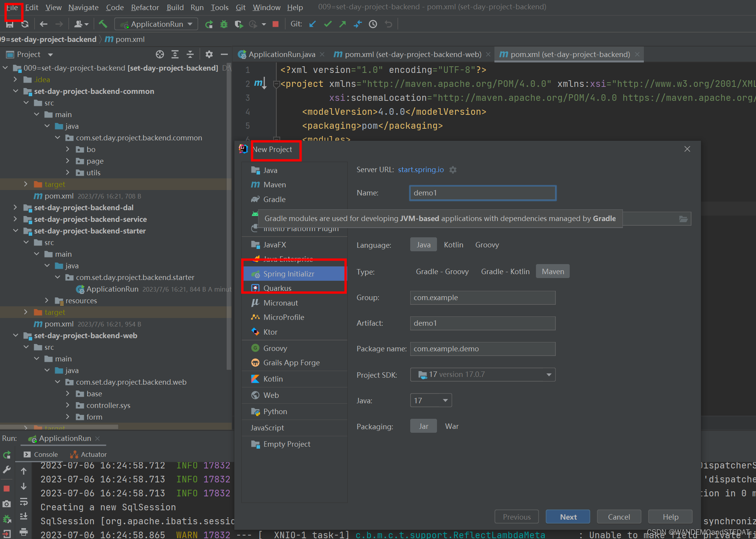Image resolution: width=756 pixels, height=539 pixels.
Task: Click inside the Name field showing demo1
Action: [x=482, y=193]
